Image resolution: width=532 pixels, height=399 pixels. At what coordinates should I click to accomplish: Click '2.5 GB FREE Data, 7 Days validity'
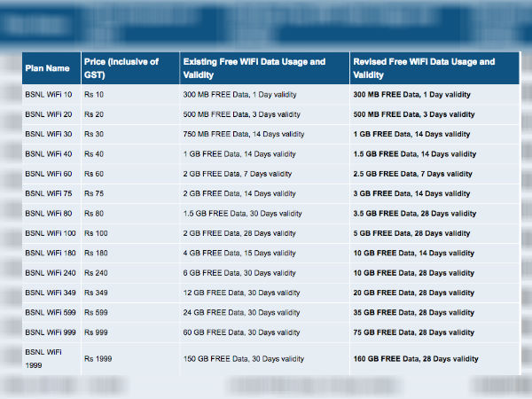coord(412,174)
